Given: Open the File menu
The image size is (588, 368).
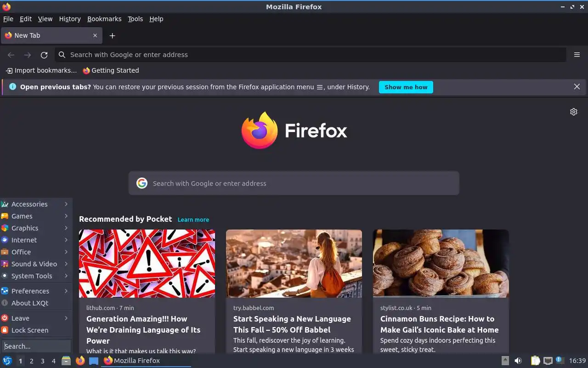Looking at the screenshot, I should coord(8,19).
